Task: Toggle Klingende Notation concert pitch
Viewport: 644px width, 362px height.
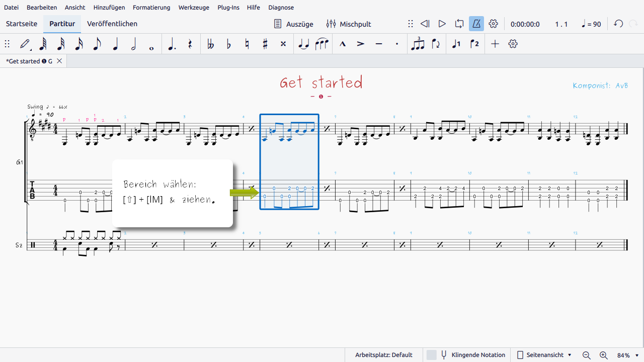Action: click(x=473, y=355)
